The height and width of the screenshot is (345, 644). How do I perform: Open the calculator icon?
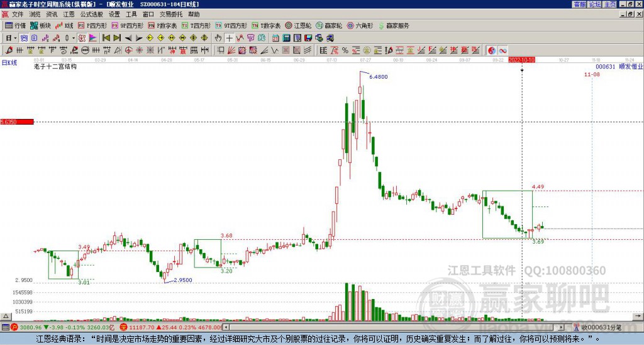pos(287,38)
